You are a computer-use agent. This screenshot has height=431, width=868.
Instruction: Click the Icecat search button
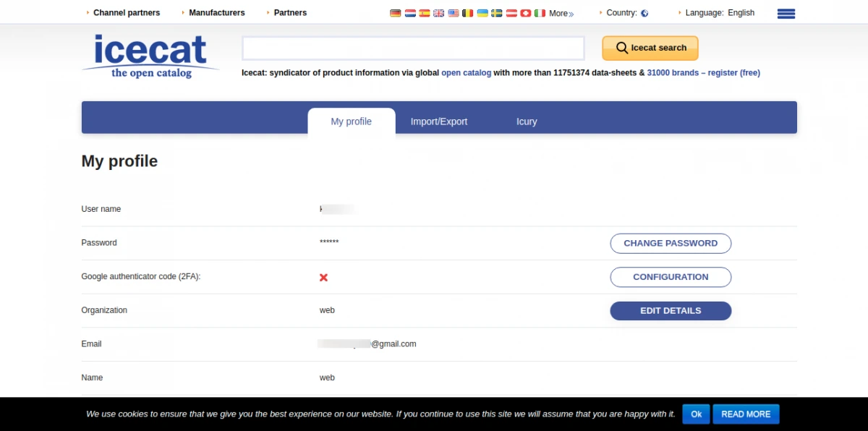[650, 48]
